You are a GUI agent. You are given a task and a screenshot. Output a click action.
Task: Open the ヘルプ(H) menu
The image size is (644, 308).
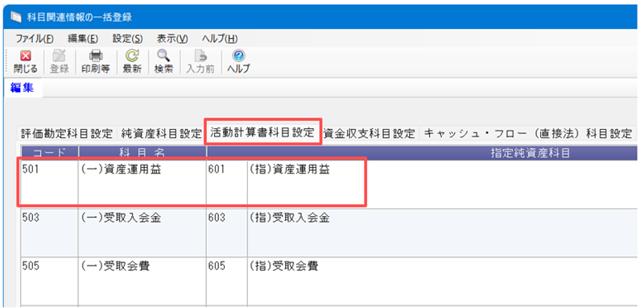[219, 39]
